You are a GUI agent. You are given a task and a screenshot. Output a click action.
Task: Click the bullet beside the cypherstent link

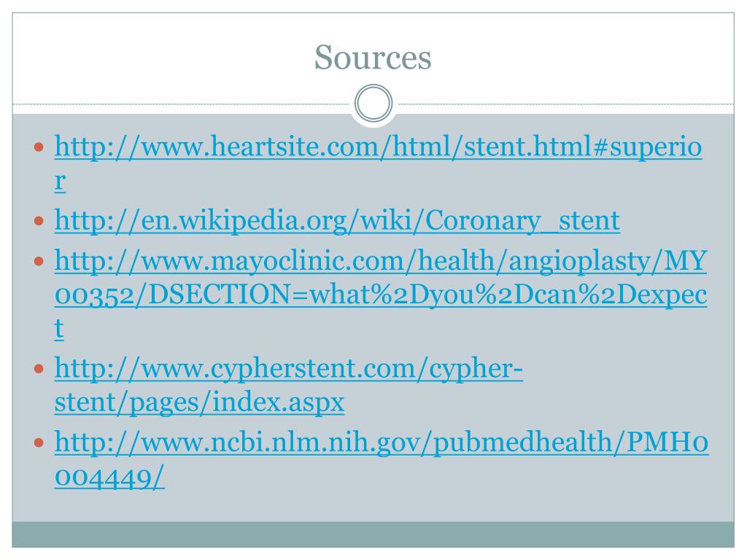pyautogui.click(x=39, y=369)
